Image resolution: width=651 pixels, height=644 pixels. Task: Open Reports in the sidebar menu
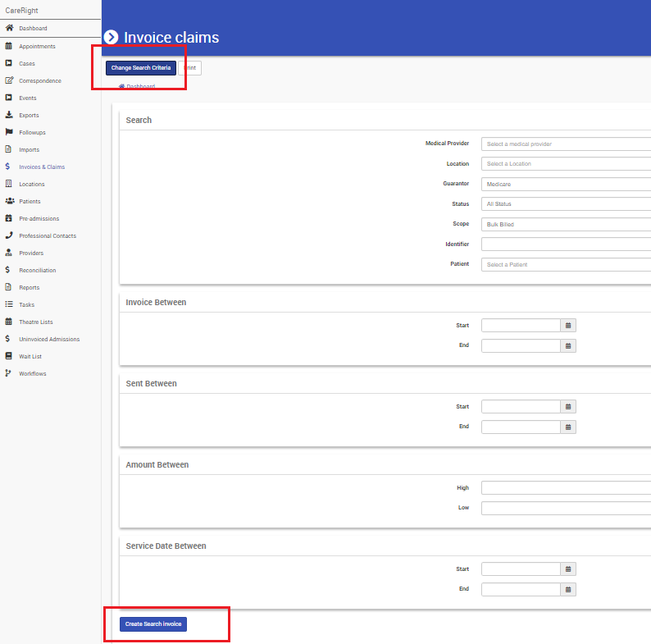(29, 287)
